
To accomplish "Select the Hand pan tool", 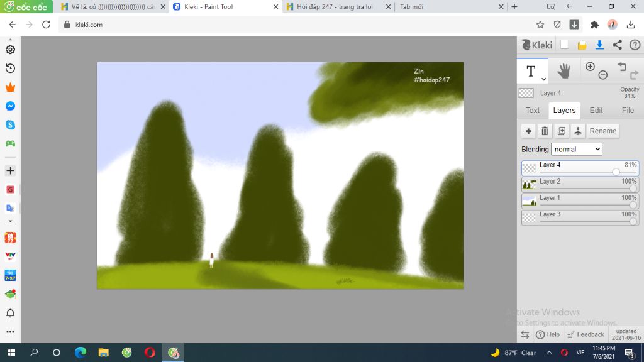I will (x=563, y=72).
